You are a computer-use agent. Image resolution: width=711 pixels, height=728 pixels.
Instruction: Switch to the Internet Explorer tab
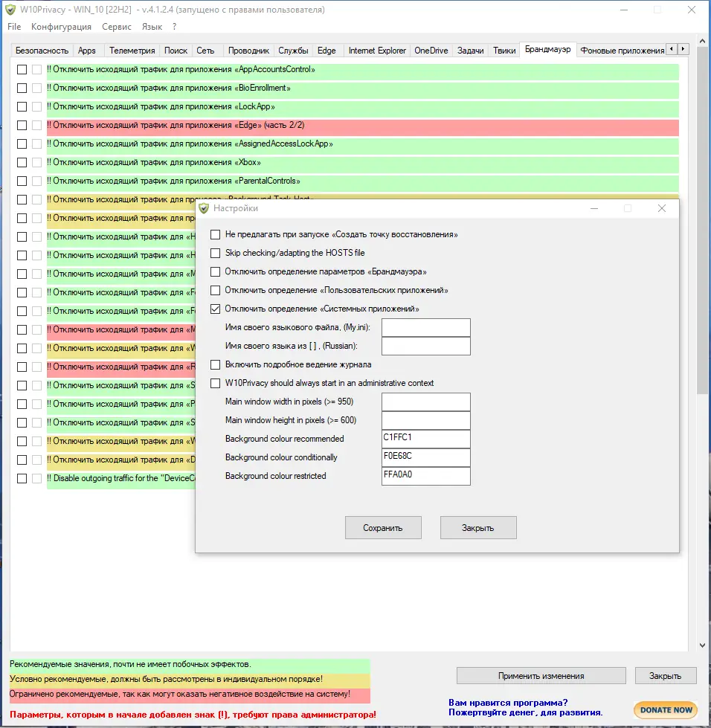click(377, 51)
